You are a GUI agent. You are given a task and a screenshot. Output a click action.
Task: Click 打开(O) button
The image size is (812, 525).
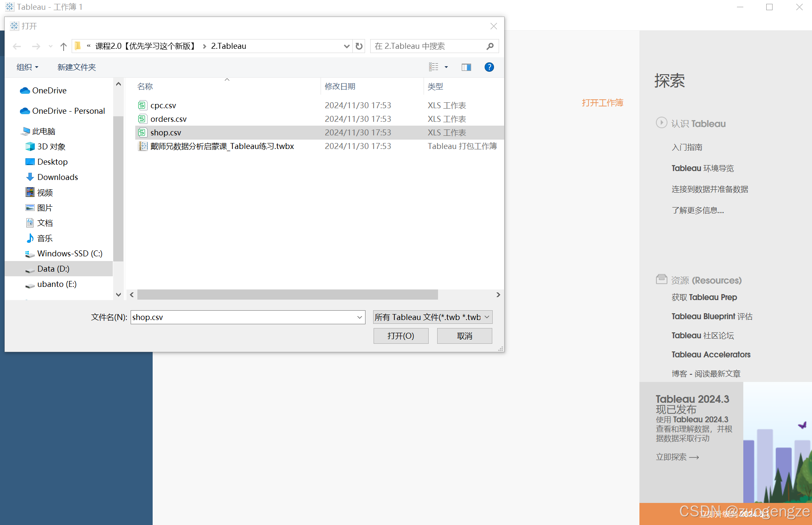point(401,336)
